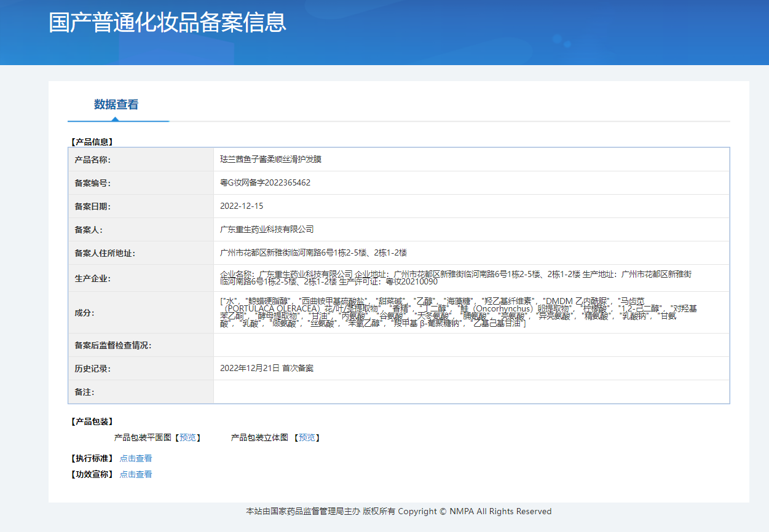Click the 历史记录 entry 2022年12月21日 首次备案
Screen dimensions: 769x532
[x=267, y=369]
